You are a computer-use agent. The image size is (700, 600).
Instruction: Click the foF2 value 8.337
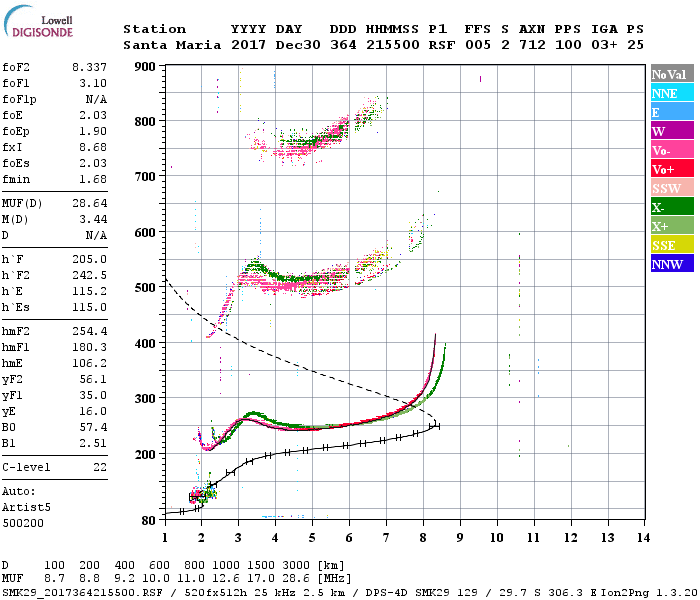click(x=89, y=67)
